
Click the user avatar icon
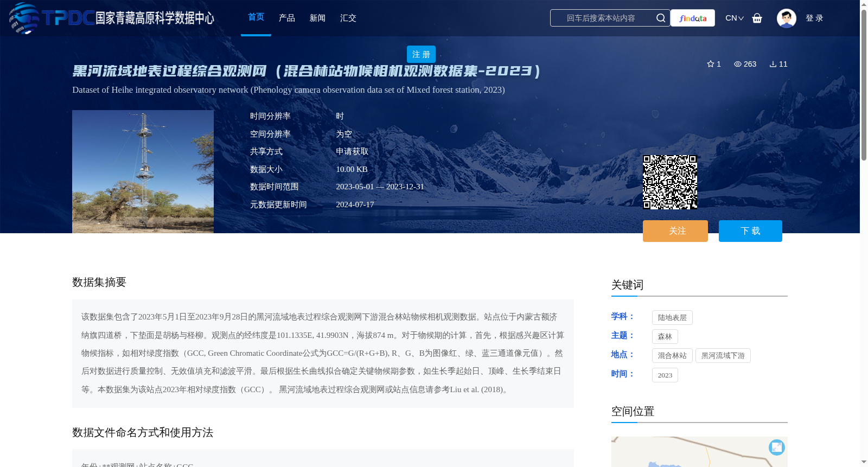point(786,18)
